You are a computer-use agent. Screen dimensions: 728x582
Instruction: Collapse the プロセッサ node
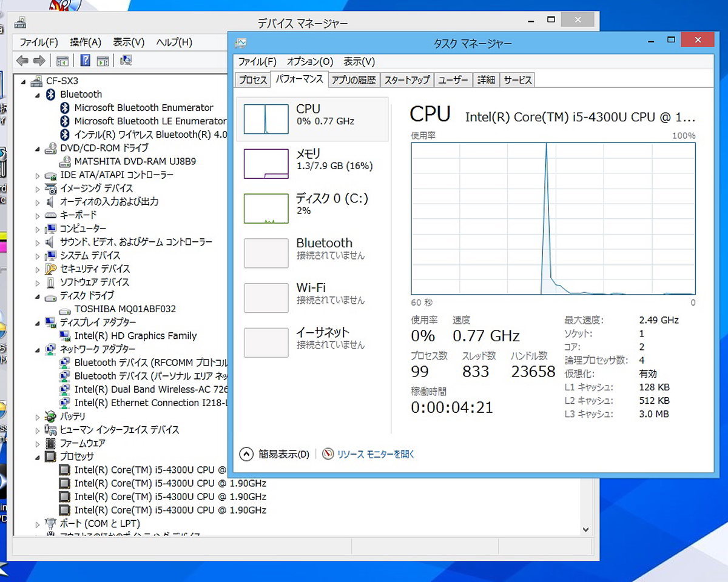[x=38, y=457]
